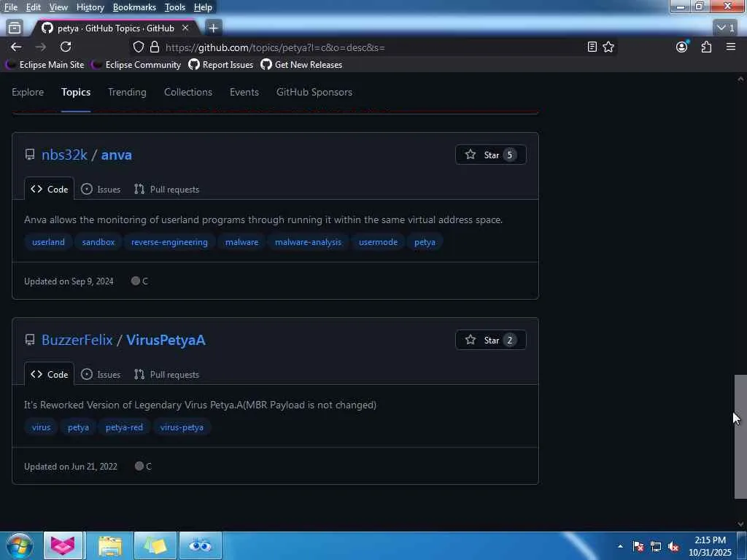This screenshot has width=747, height=560.
Task: Open the Eclipse Main Site bookmark
Action: (46, 64)
